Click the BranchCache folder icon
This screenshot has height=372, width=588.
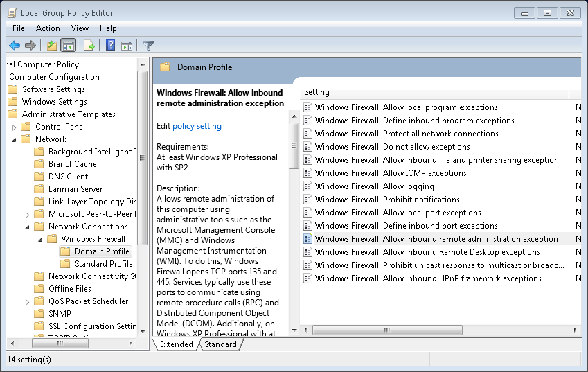coord(39,164)
